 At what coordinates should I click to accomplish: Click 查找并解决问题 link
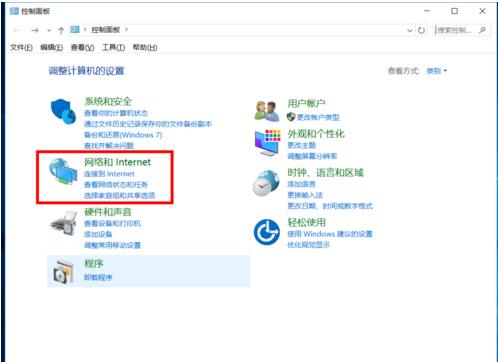coord(109,146)
